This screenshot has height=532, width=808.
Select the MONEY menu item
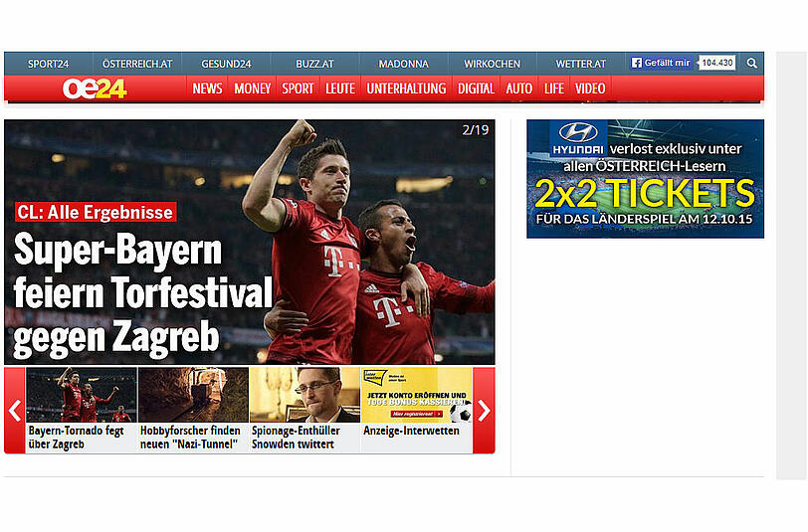[x=253, y=89]
